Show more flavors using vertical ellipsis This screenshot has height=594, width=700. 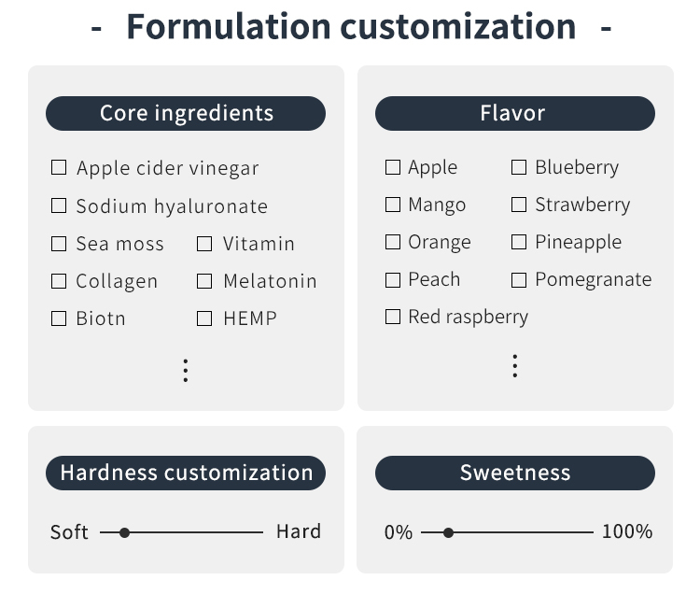pos(514,365)
